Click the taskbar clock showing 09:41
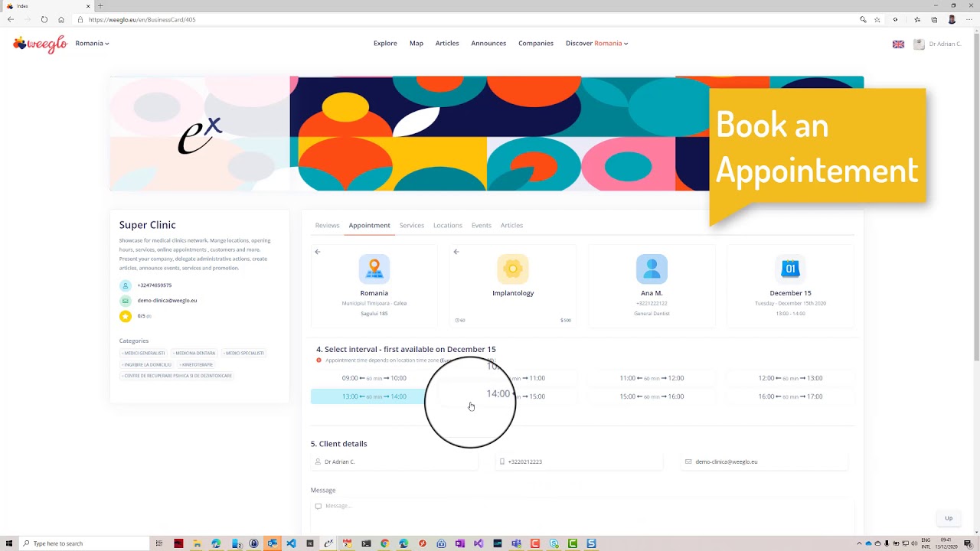980x551 pixels. coord(945,543)
